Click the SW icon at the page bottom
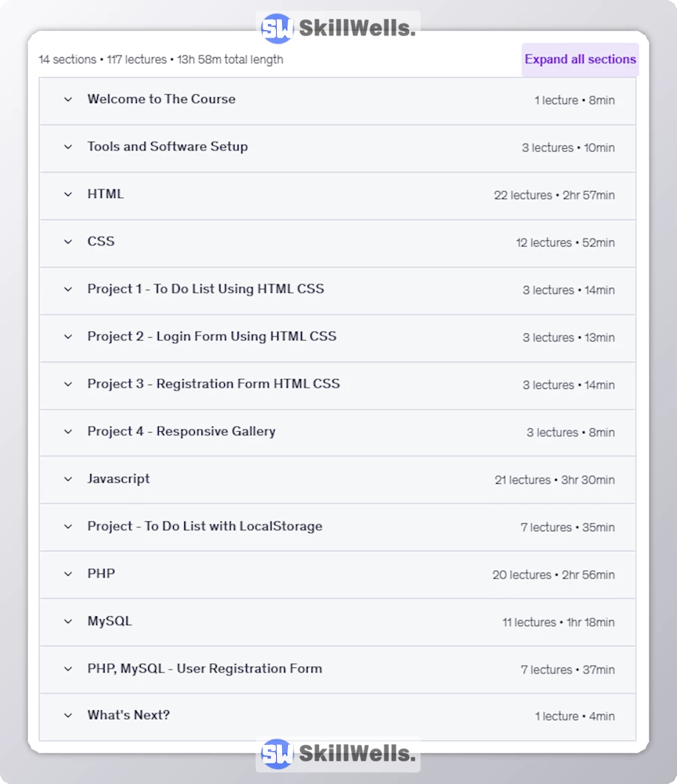This screenshot has width=677, height=784. tap(278, 754)
